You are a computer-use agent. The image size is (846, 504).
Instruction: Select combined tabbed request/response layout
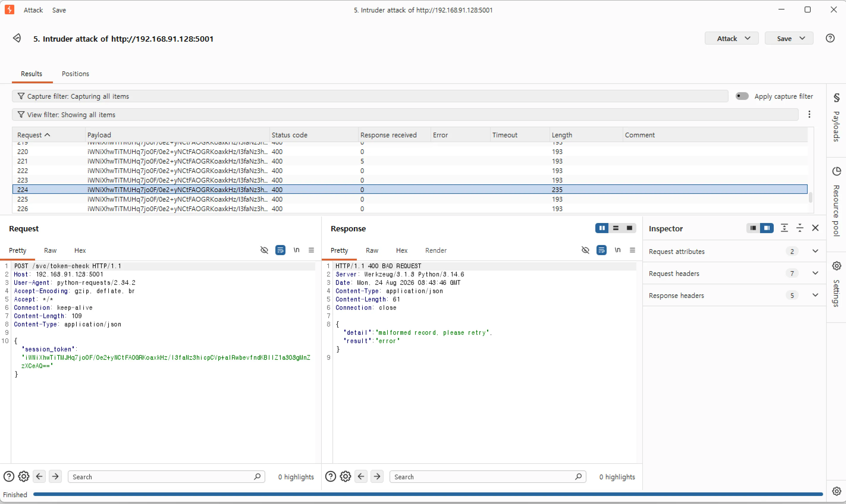click(629, 228)
